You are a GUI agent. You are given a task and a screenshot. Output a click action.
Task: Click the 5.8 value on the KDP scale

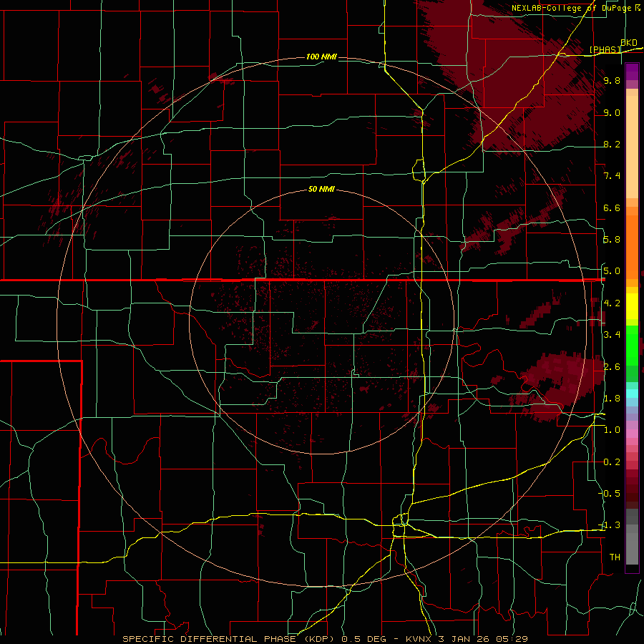pyautogui.click(x=612, y=240)
